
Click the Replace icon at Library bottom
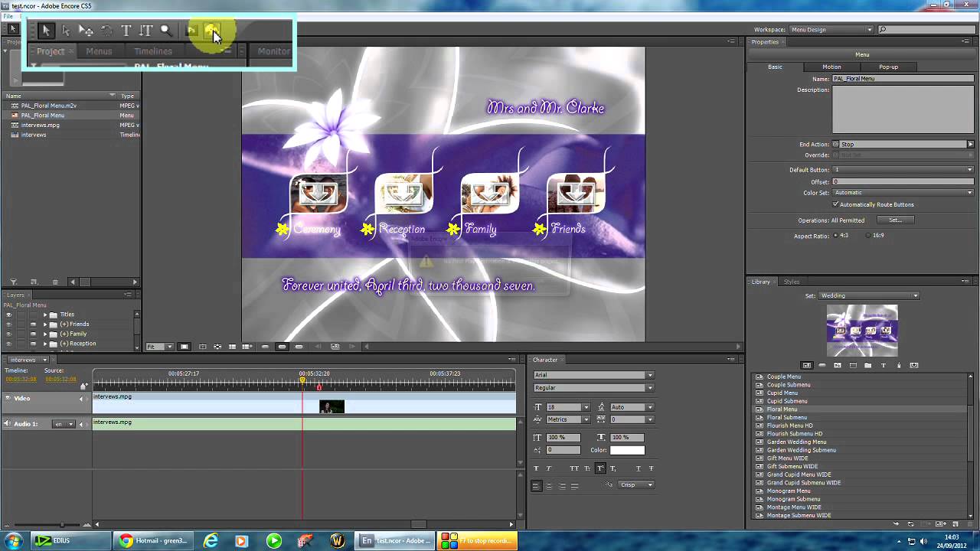pyautogui.click(x=911, y=523)
